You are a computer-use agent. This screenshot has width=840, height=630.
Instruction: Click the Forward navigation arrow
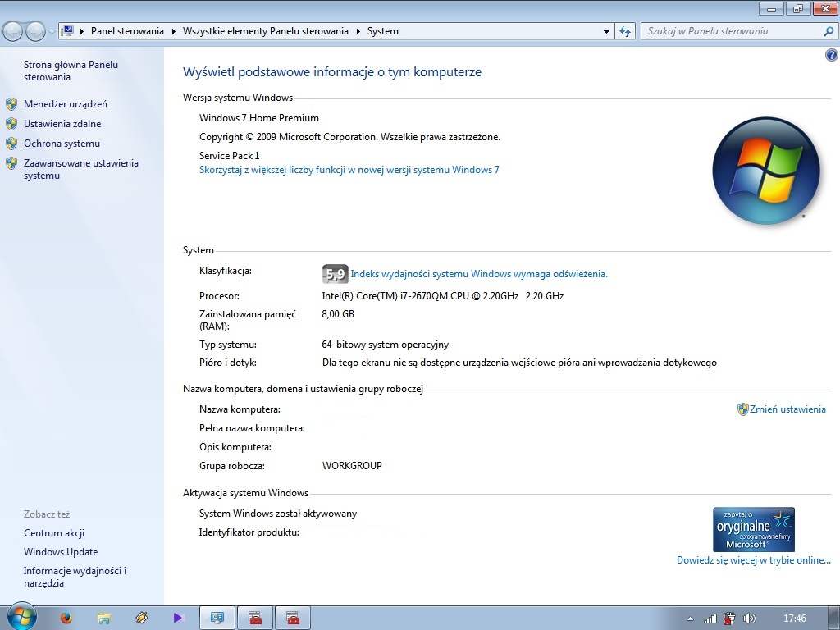pos(35,31)
